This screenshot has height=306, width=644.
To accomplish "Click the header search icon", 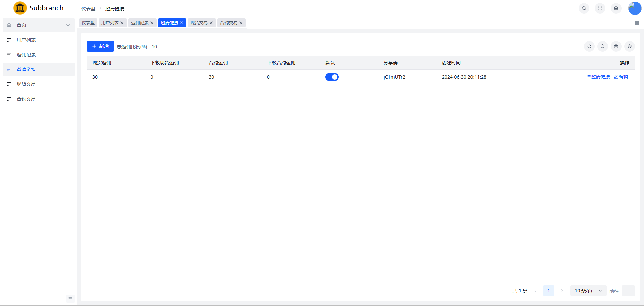I will coord(584,8).
